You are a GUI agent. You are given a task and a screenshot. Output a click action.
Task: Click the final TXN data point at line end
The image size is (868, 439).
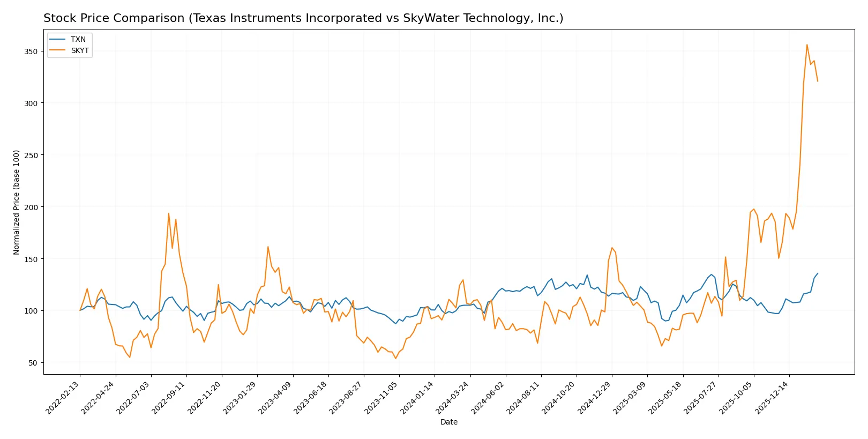pyautogui.click(x=818, y=273)
